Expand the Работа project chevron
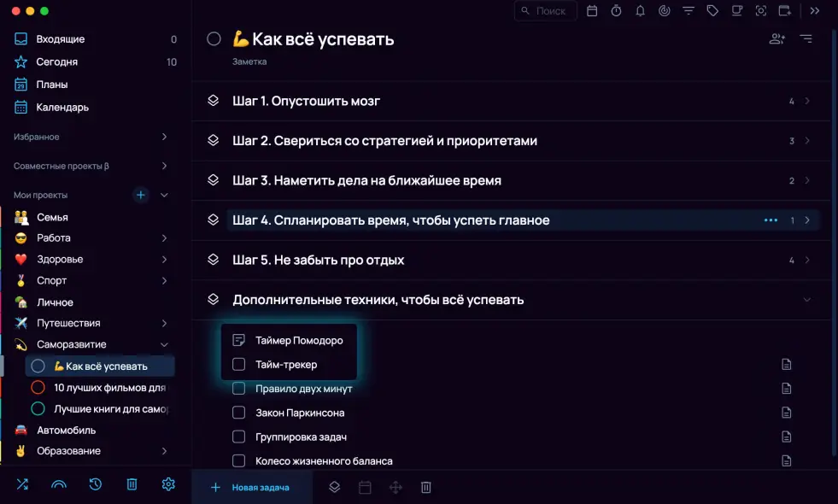The width and height of the screenshot is (838, 504). [164, 238]
